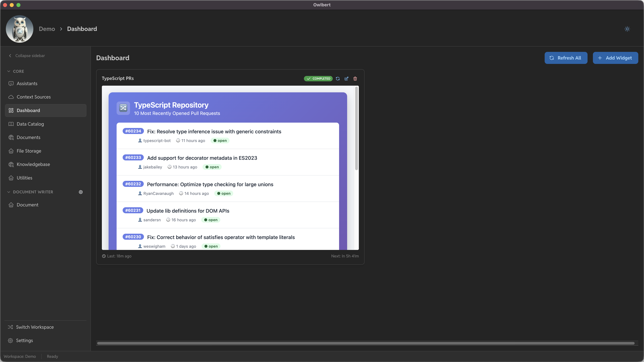Toggle the light/dark theme sun icon
This screenshot has width=644, height=362.
click(627, 29)
